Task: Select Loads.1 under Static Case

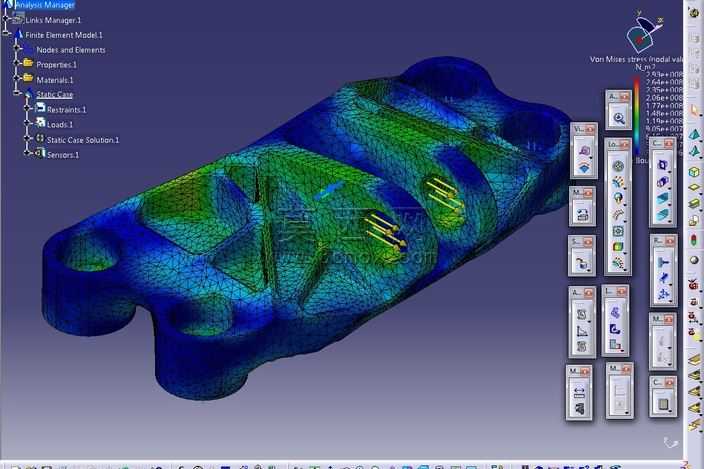Action: [60, 124]
